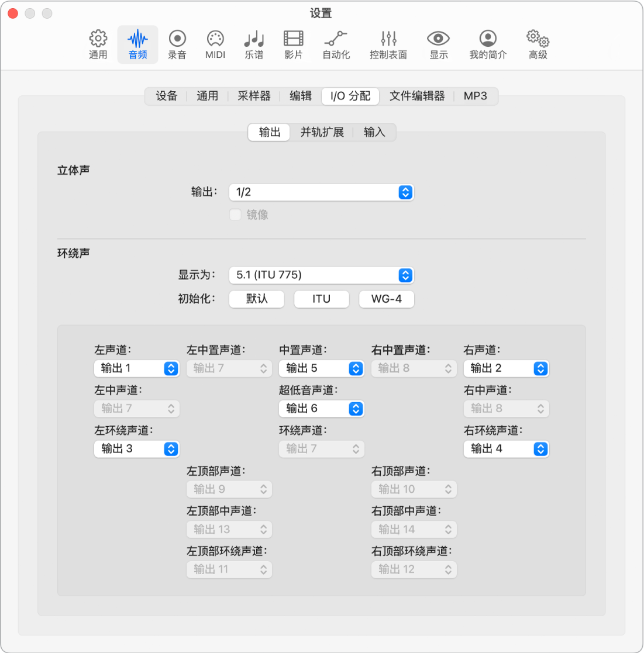Open the 通用 general settings gear icon

(98, 44)
